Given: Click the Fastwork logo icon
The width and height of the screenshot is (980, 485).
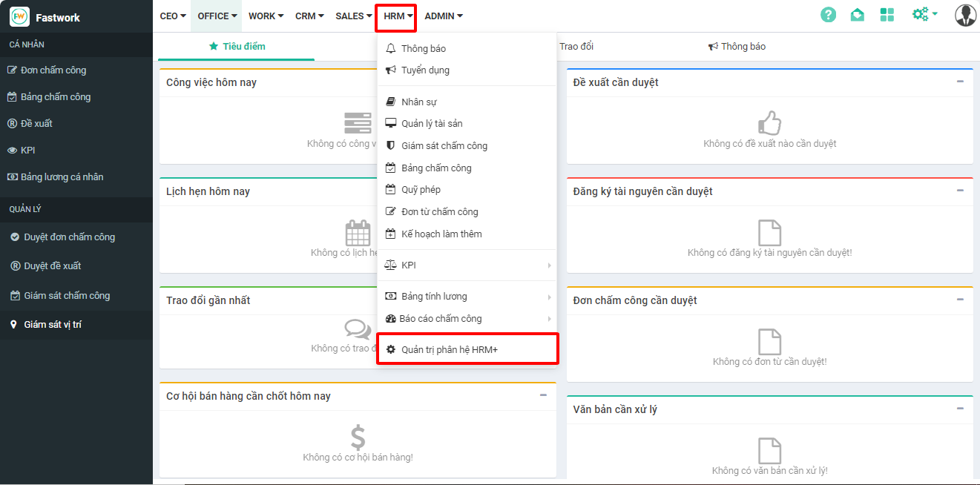Looking at the screenshot, I should pos(19,16).
